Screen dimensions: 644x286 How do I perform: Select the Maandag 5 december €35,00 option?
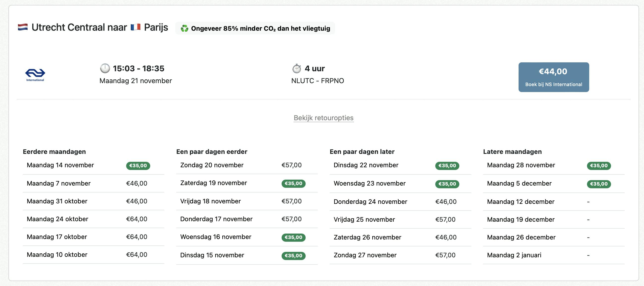tap(599, 183)
